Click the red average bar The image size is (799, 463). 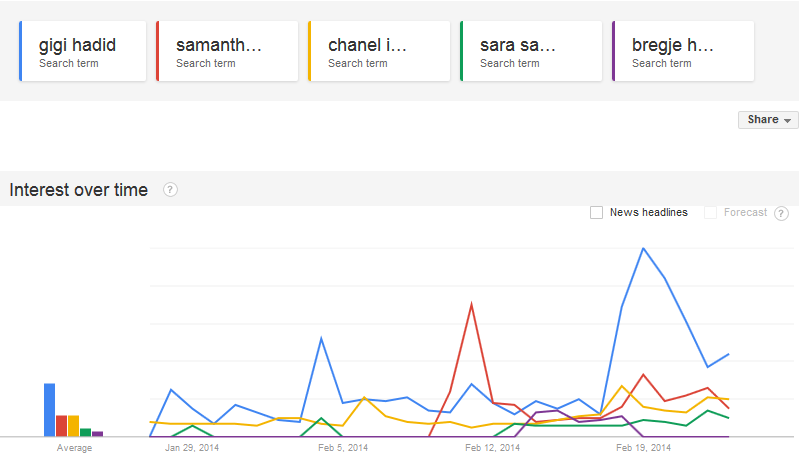61,426
